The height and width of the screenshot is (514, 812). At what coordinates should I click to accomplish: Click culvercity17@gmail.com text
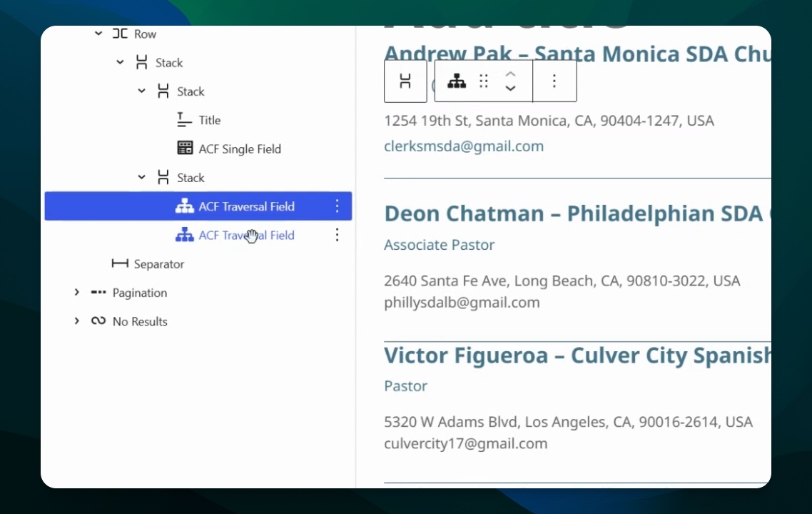pos(465,443)
